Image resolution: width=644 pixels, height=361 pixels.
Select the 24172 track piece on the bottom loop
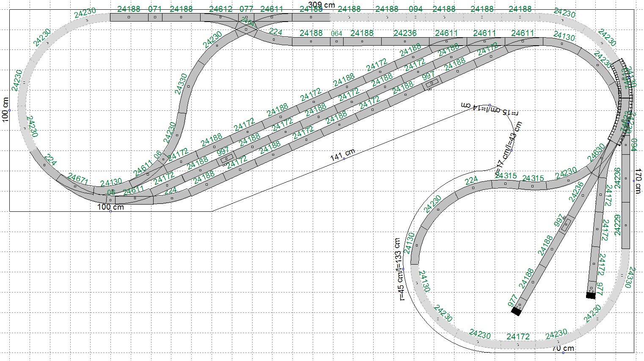pyautogui.click(x=518, y=345)
